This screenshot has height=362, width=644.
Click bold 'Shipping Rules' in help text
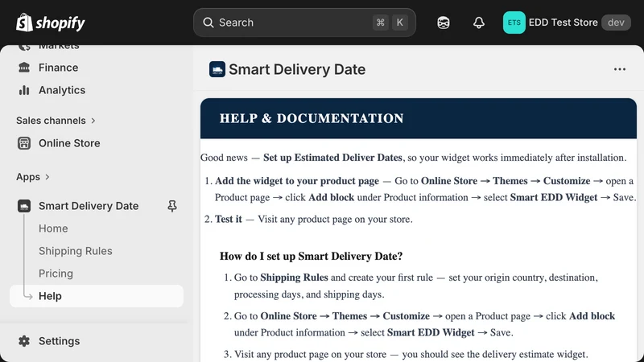(294, 278)
